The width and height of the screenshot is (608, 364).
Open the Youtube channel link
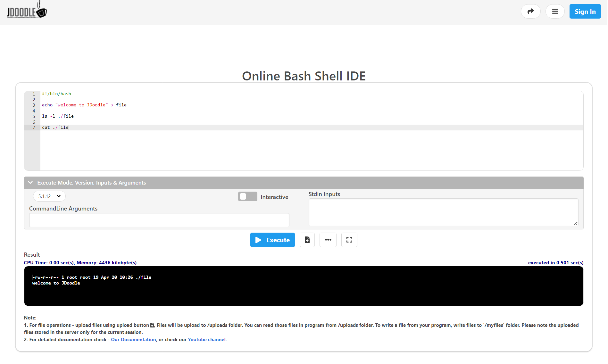pyautogui.click(x=207, y=340)
